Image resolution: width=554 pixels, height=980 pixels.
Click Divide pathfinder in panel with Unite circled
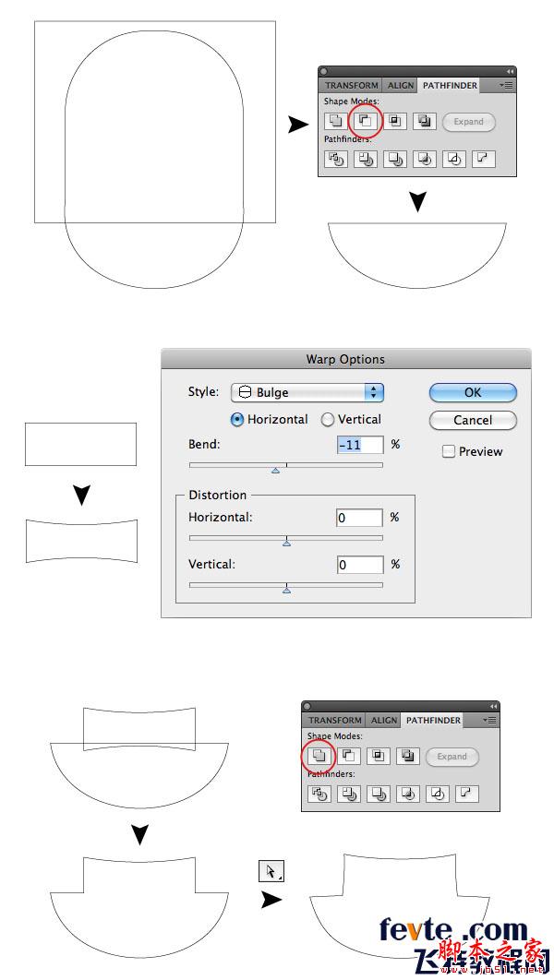click(x=319, y=794)
